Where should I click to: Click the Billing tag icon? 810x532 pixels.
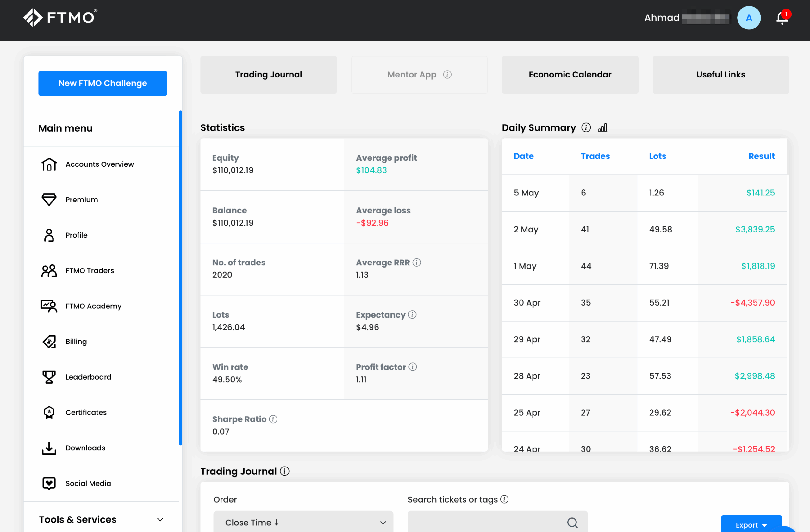(49, 342)
